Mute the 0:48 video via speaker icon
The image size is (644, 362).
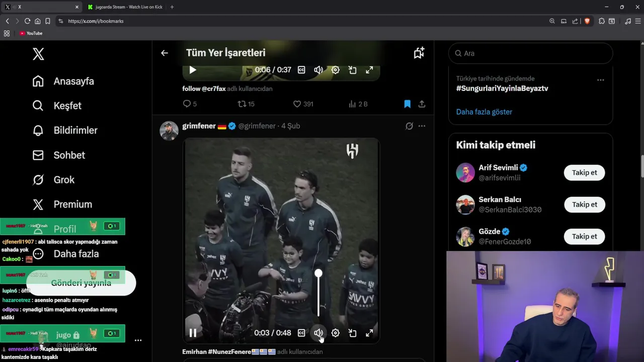coord(318,333)
